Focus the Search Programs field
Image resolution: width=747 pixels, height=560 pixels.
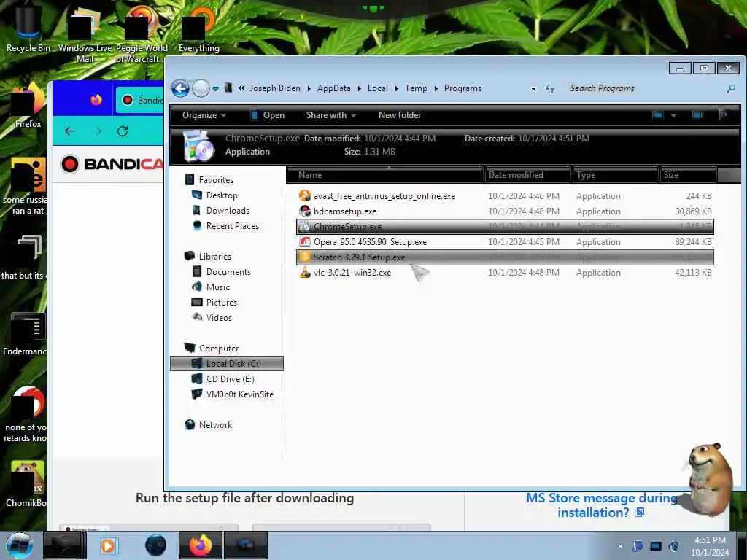tap(644, 88)
